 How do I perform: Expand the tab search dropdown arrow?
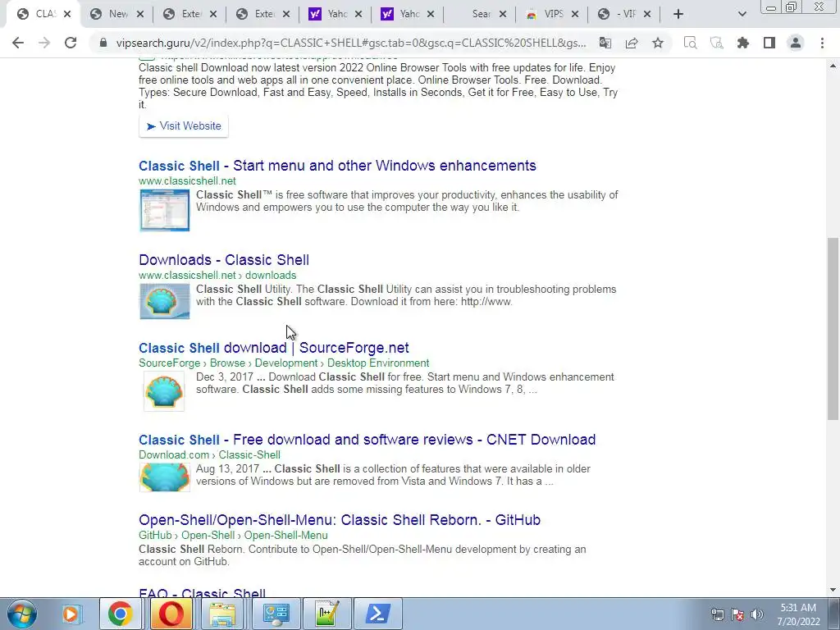[x=742, y=14]
